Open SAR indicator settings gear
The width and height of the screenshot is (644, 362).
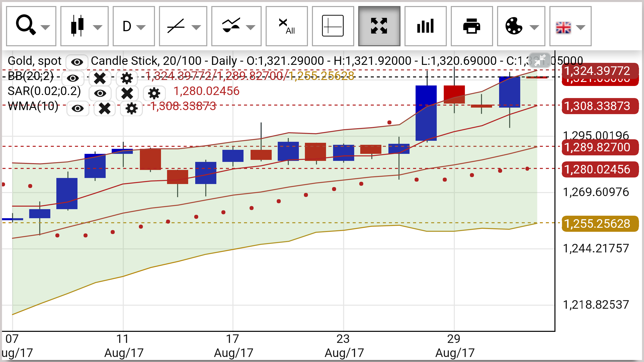154,93
